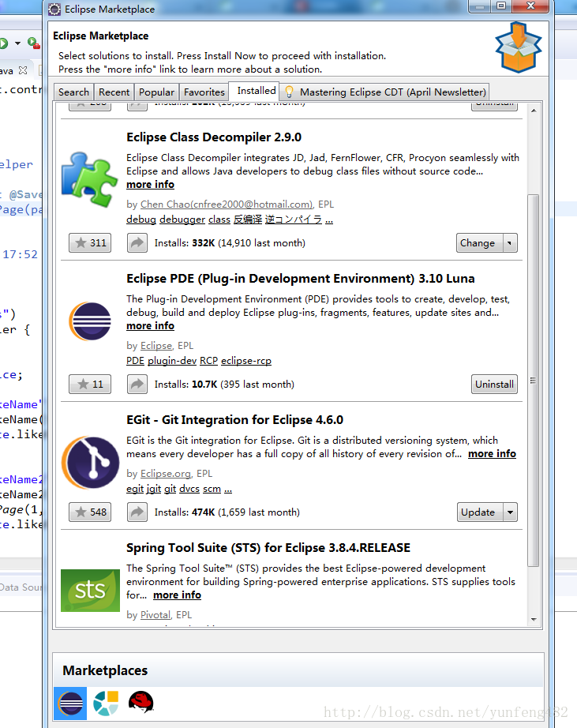Open more info for Eclipse PDE
The width and height of the screenshot is (577, 728).
pyautogui.click(x=151, y=325)
